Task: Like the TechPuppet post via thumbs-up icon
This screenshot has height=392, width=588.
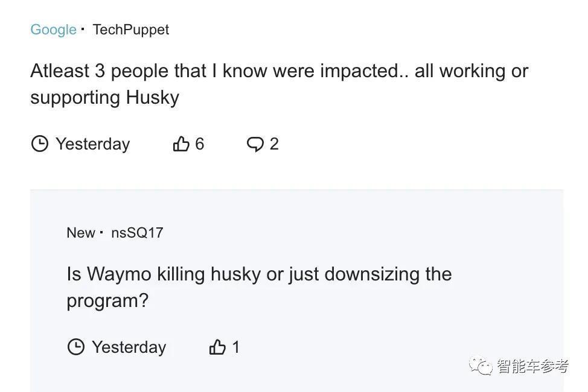Action: pos(181,144)
